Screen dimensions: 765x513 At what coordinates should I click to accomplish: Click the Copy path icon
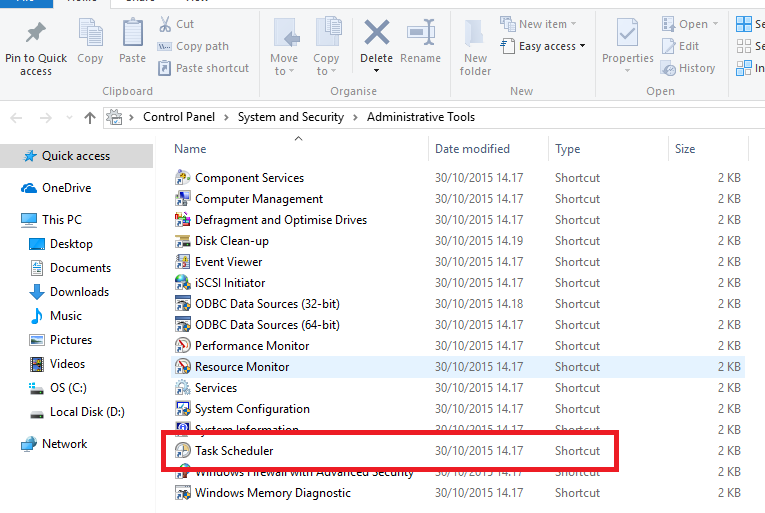click(x=164, y=46)
